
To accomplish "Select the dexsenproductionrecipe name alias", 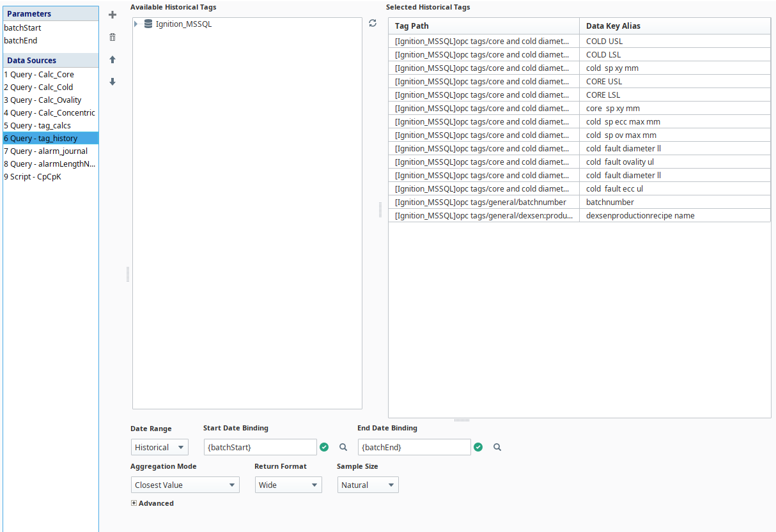I will [x=675, y=215].
